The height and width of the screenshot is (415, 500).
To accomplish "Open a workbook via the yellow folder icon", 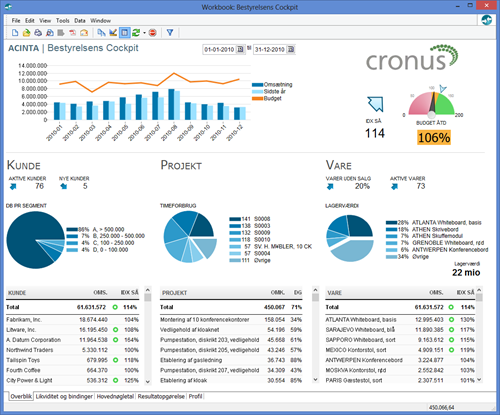I will tap(26, 33).
